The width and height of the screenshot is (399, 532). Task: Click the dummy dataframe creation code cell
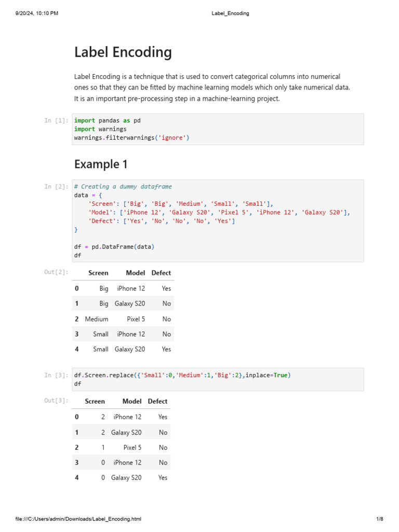click(x=218, y=221)
